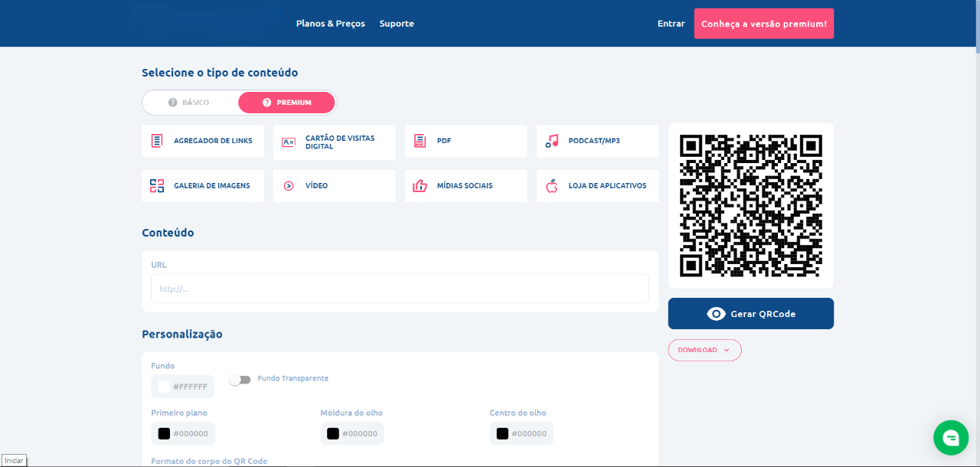Open the Fundo white color swatch
The width and height of the screenshot is (980, 467).
coord(164,387)
